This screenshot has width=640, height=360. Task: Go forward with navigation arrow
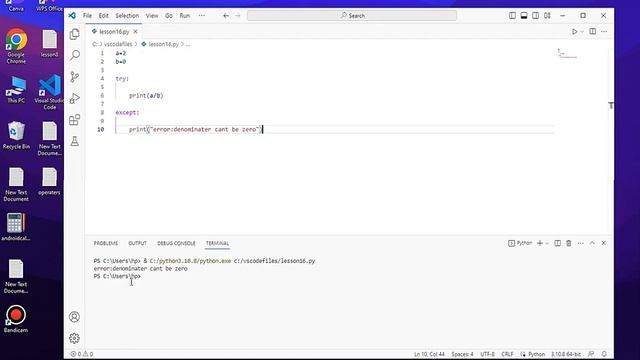click(x=238, y=16)
